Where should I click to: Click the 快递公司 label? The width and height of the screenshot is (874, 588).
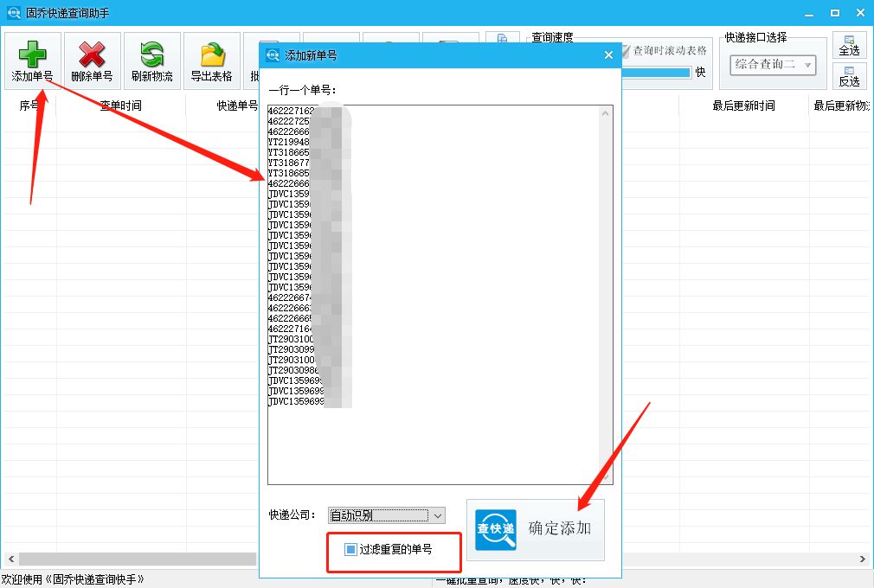pyautogui.click(x=292, y=515)
